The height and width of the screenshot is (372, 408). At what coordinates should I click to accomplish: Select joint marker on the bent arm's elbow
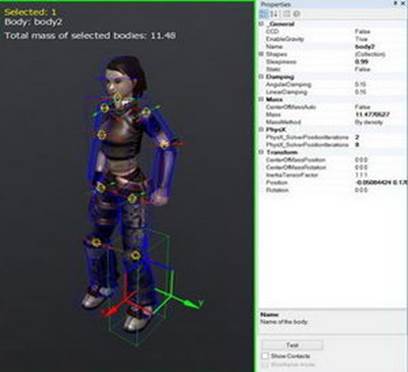click(x=164, y=144)
